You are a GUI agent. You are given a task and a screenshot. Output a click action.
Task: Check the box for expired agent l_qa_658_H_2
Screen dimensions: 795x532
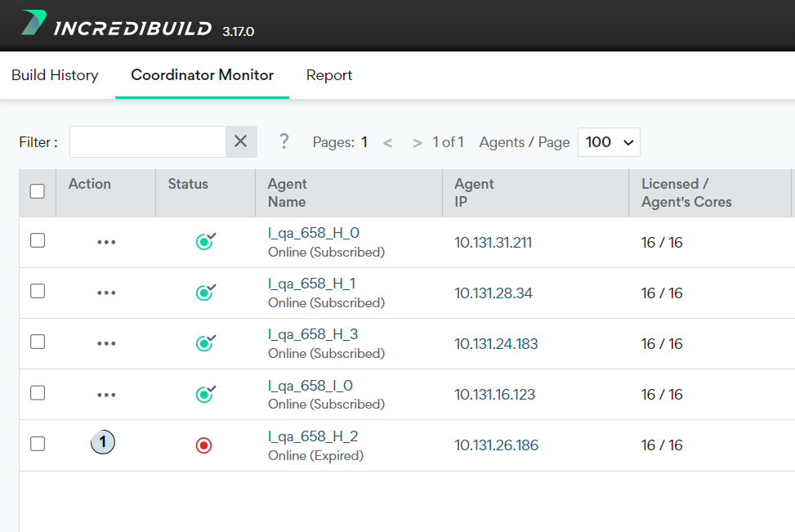[38, 444]
